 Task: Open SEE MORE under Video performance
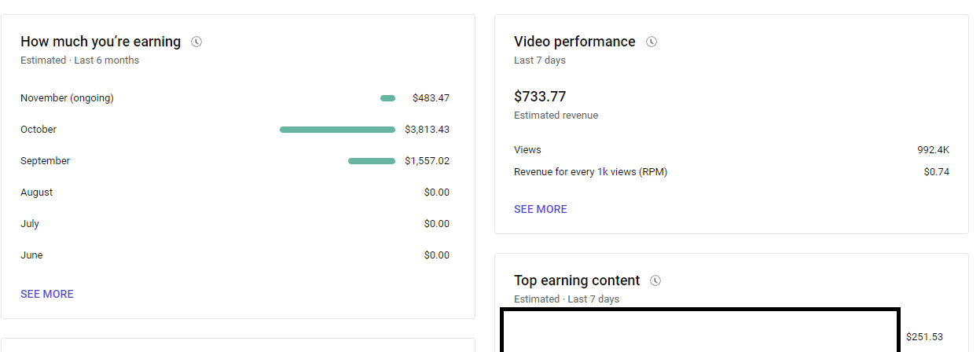click(540, 209)
